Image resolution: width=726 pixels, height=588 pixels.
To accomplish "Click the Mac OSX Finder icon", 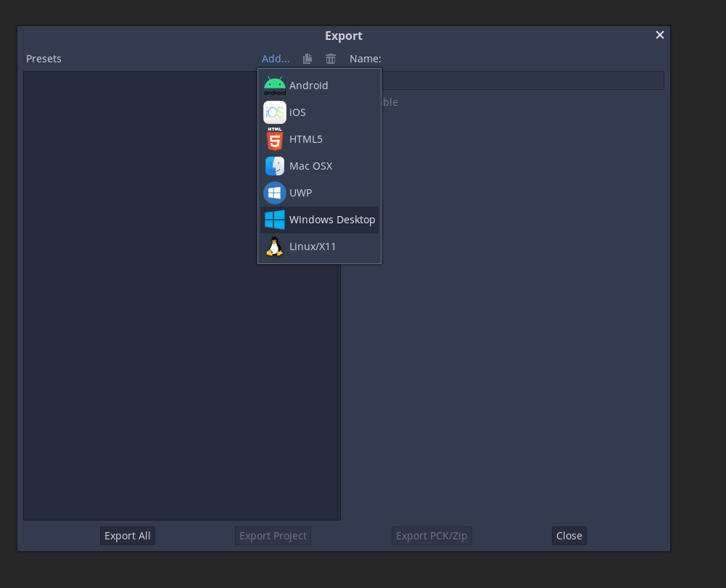I will click(275, 166).
